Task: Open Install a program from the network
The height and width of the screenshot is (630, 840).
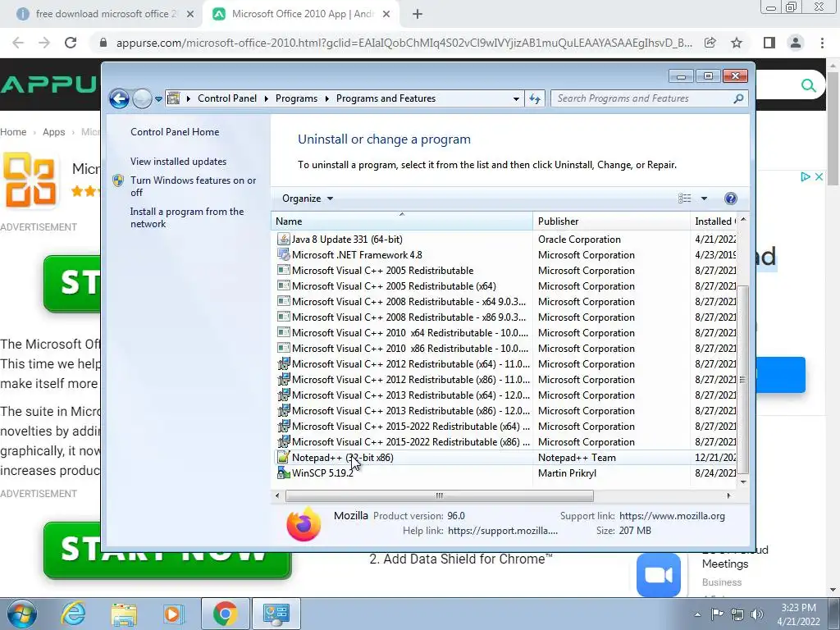Action: coord(187,217)
